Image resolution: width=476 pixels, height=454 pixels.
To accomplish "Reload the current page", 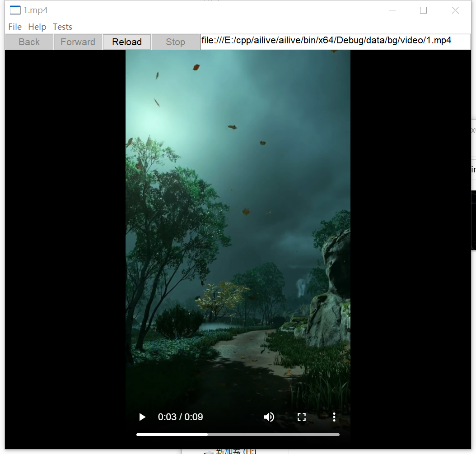I will point(127,42).
